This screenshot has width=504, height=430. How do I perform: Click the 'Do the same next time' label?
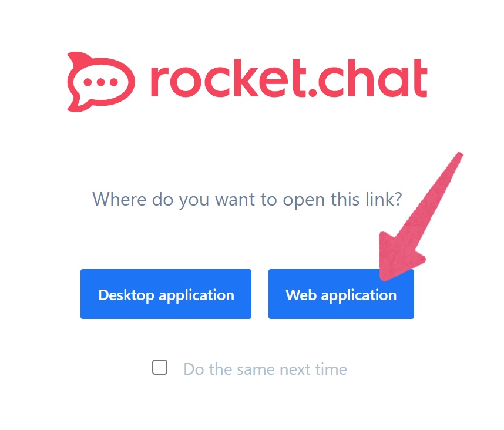[x=265, y=369]
